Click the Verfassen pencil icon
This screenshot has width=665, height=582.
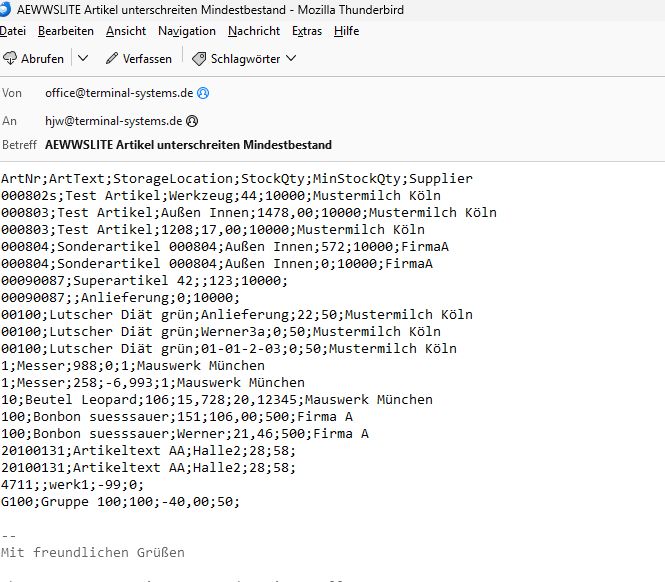tap(110, 59)
